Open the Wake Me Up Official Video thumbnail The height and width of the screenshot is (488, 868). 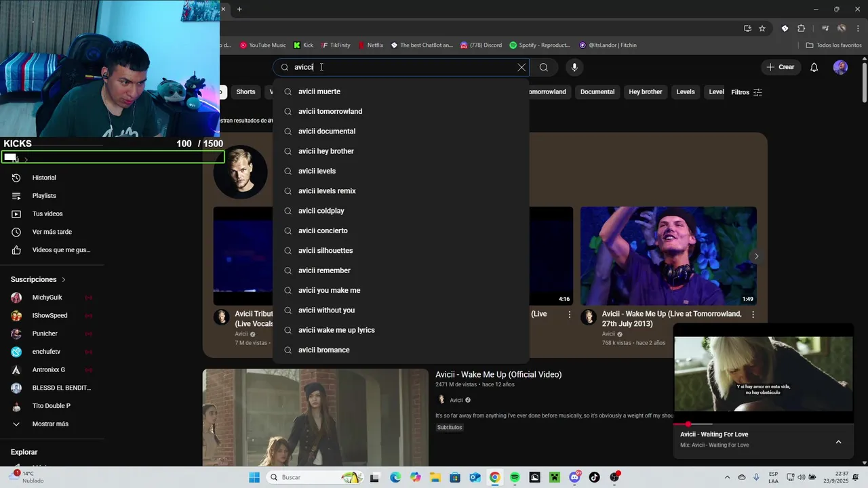click(x=315, y=418)
